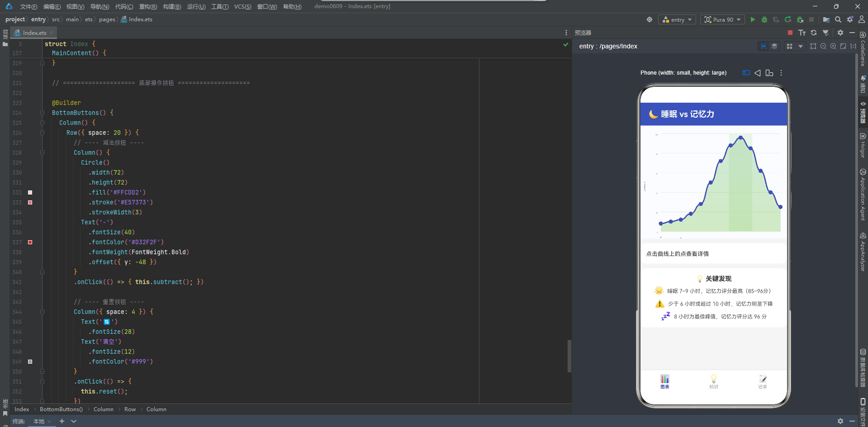Collapse the Column fold at line 344
Screen dimensions: 868x427
click(x=42, y=312)
